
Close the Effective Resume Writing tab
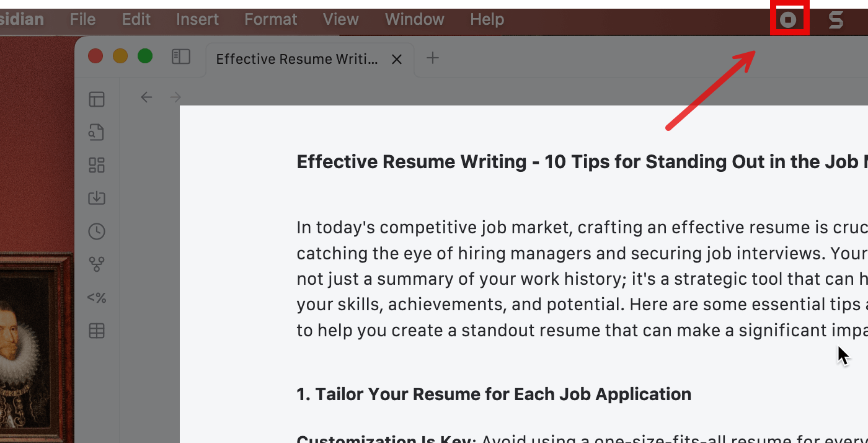click(x=397, y=59)
